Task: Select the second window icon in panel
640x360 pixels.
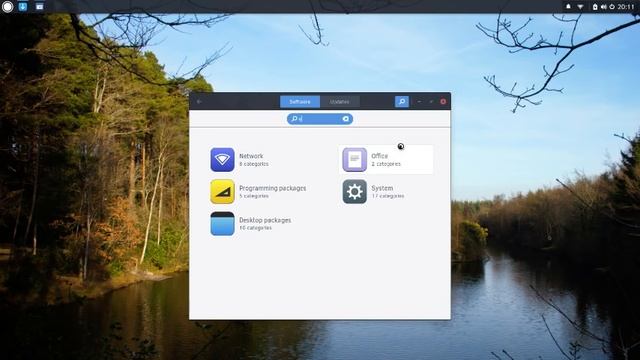Action: coord(39,7)
